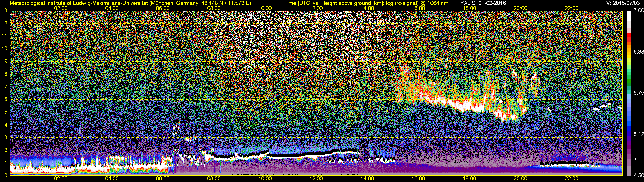The image size is (644, 182).
Task: Click the 4 km height axis label
Action: (x=6, y=125)
